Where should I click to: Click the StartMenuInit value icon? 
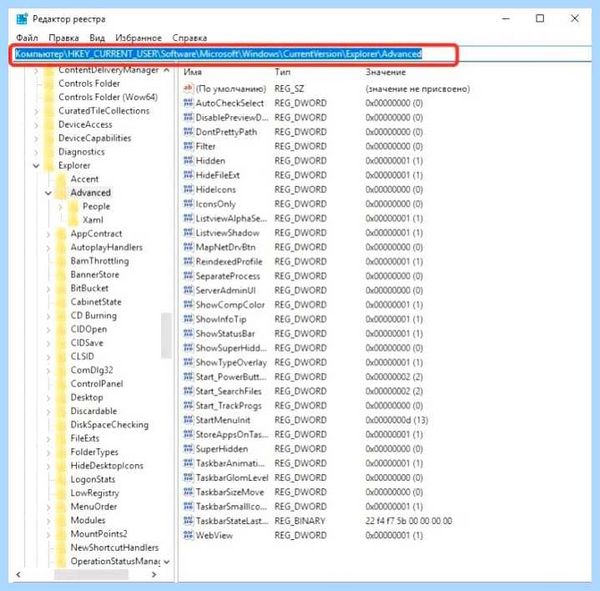[x=188, y=420]
